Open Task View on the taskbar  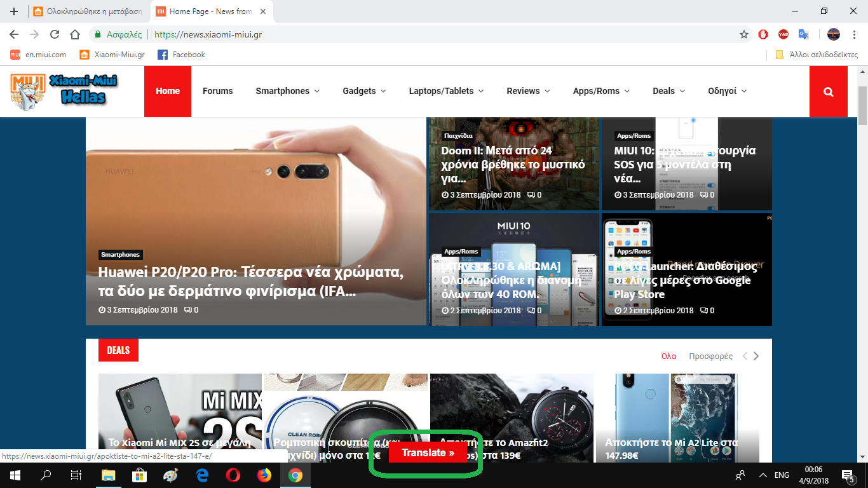coord(76,475)
